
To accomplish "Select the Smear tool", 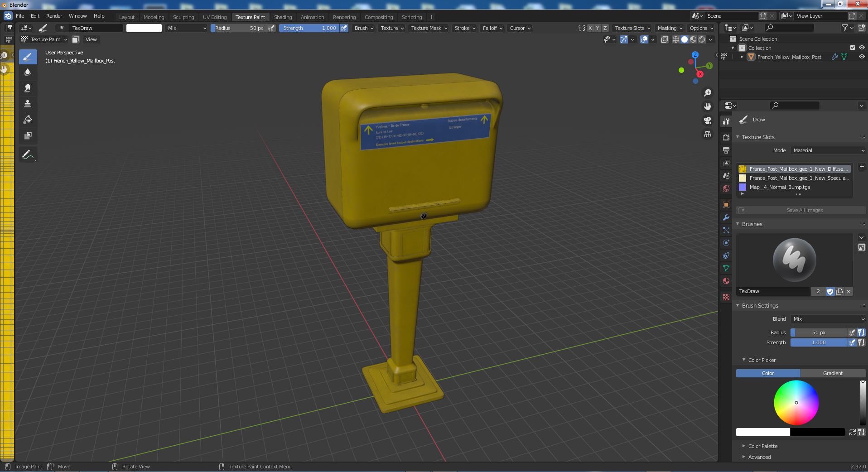I will 28,88.
